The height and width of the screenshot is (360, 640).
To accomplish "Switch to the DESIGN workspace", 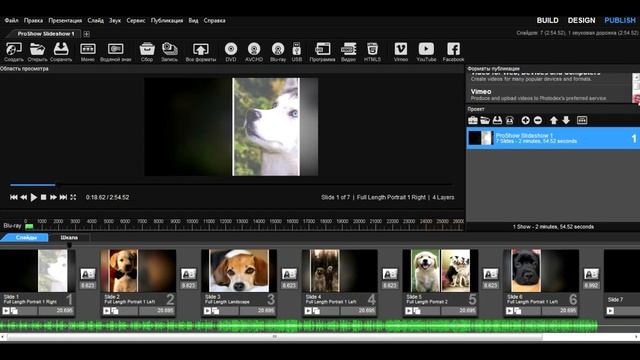I will point(581,20).
